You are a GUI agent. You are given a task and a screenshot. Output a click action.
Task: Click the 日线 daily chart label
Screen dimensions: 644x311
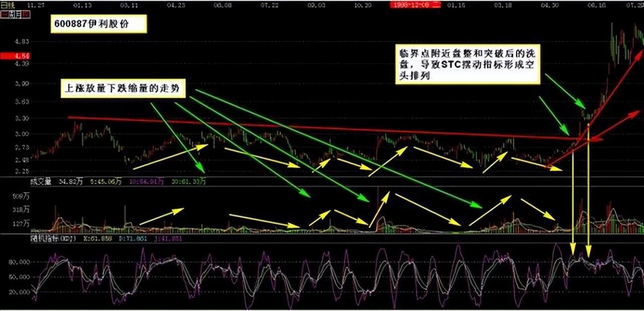coord(8,5)
